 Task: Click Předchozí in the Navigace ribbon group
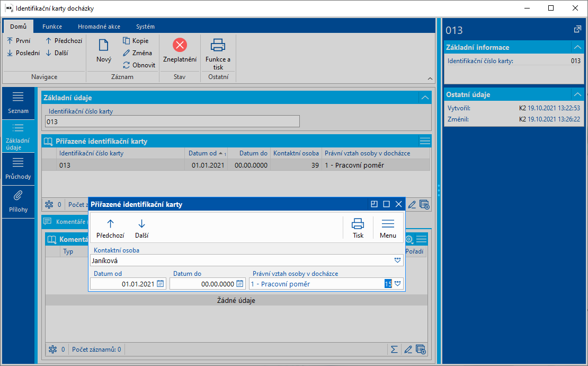coord(64,40)
